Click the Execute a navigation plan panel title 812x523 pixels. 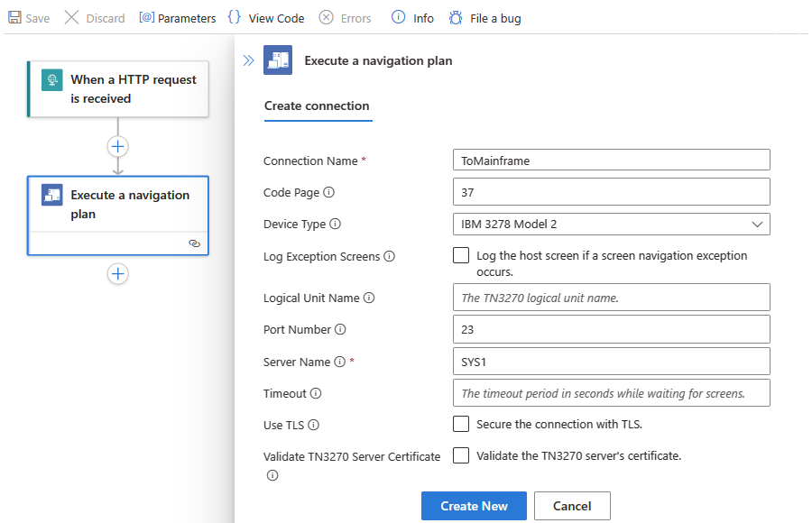pyautogui.click(x=379, y=61)
